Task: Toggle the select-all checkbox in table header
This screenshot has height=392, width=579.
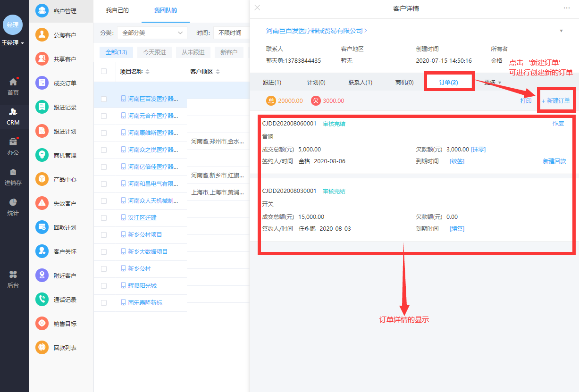Action: pos(104,71)
